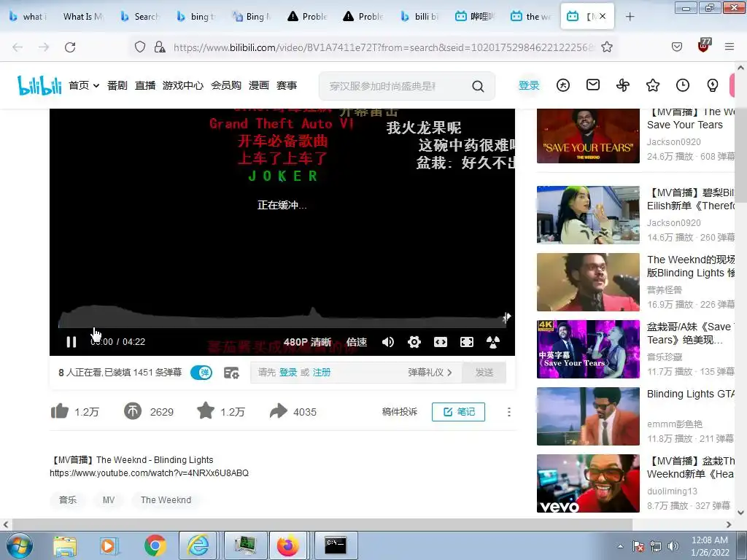Click the fan-shaped icon in player controls

(492, 342)
